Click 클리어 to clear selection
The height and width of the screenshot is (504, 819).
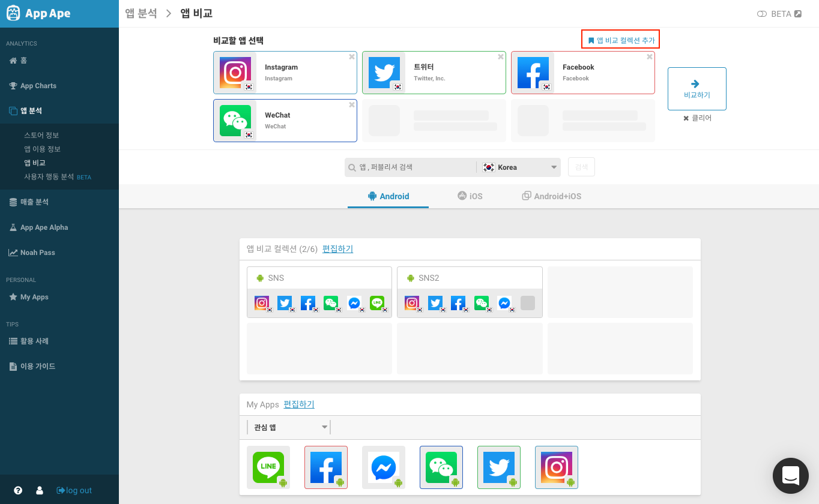[697, 118]
